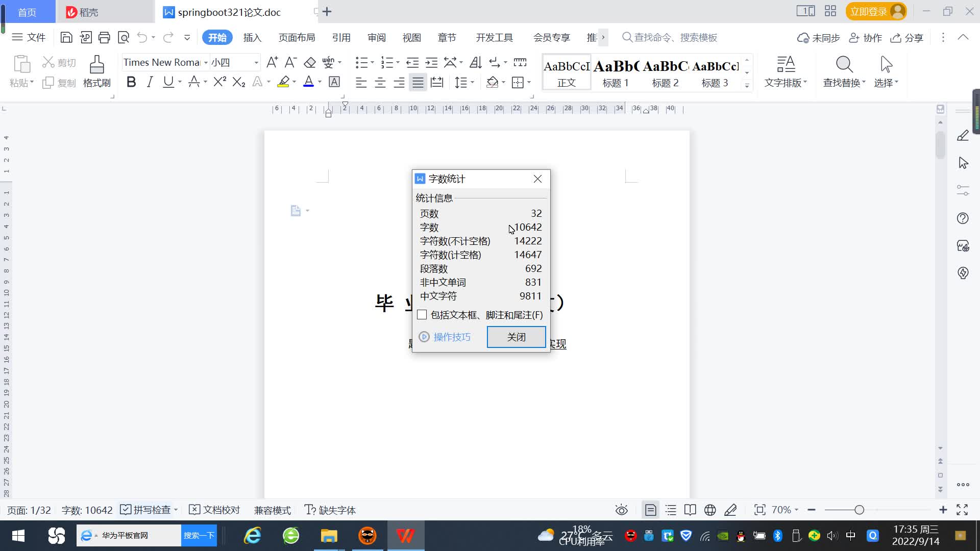Screen dimensions: 980x551
Task: Expand line spacing dropdown
Action: (x=472, y=82)
